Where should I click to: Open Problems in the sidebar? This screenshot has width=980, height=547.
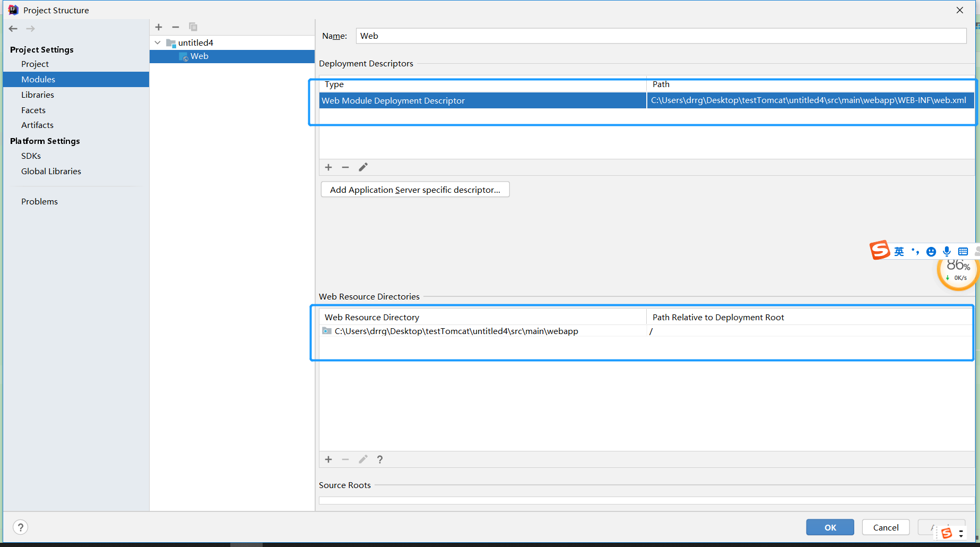tap(39, 201)
